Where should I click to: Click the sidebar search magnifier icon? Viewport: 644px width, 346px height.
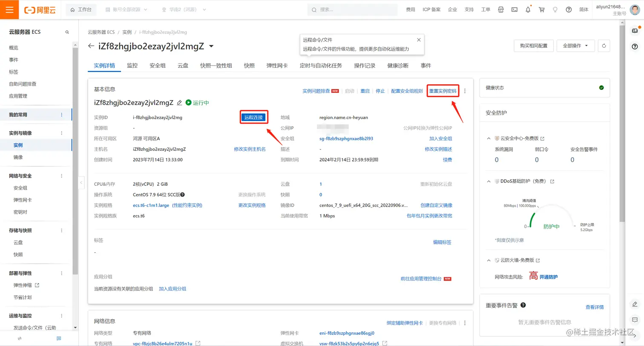(x=67, y=32)
